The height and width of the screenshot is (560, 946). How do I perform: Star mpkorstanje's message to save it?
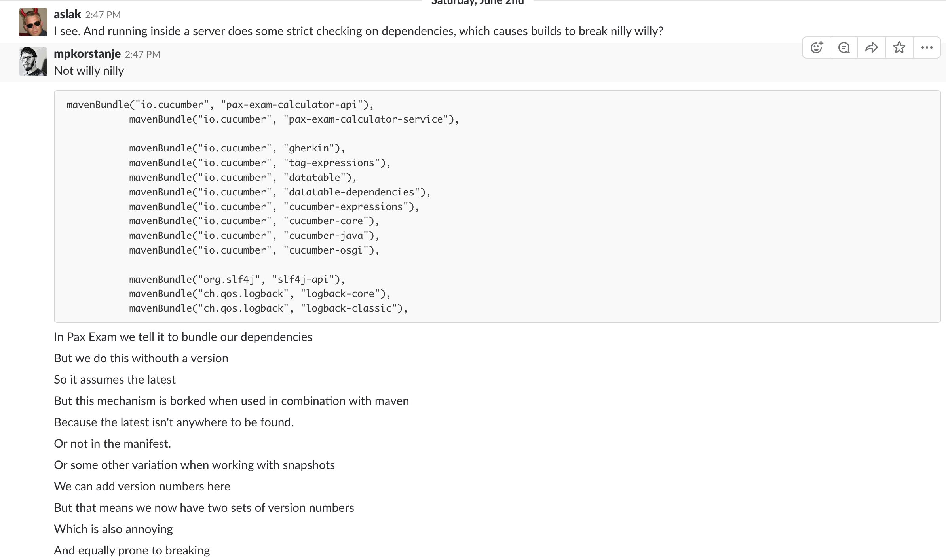899,47
